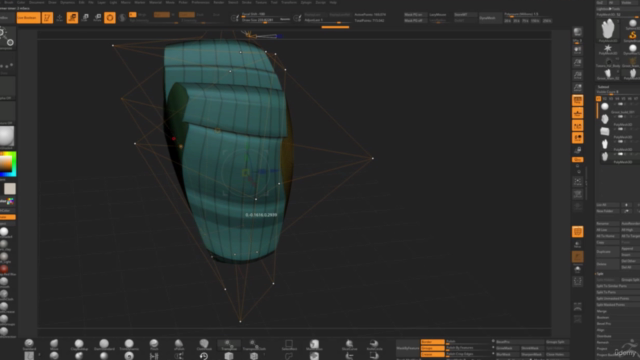Select the hPolish brush
This screenshot has width=640, height=360.
179,345
